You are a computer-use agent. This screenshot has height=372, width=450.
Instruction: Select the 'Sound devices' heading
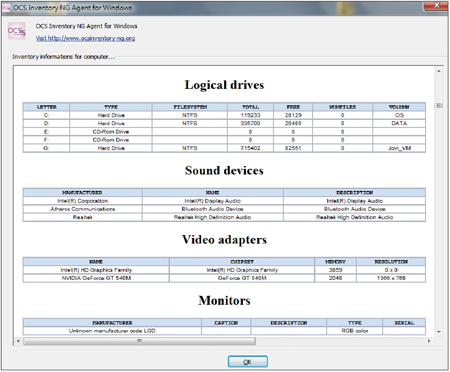[x=224, y=171]
